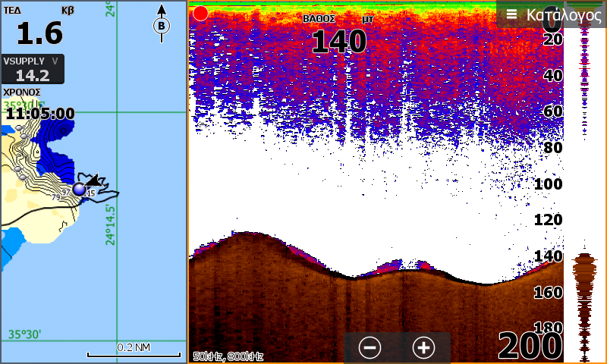Zoom out with the minus button
Screen dimensions: 607x364
[x=370, y=347]
